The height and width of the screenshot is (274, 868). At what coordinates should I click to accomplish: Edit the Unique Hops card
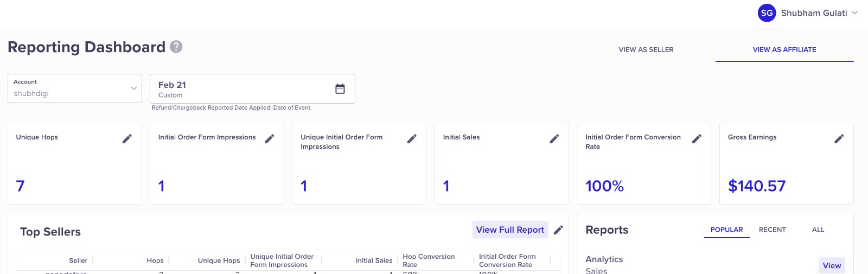127,139
